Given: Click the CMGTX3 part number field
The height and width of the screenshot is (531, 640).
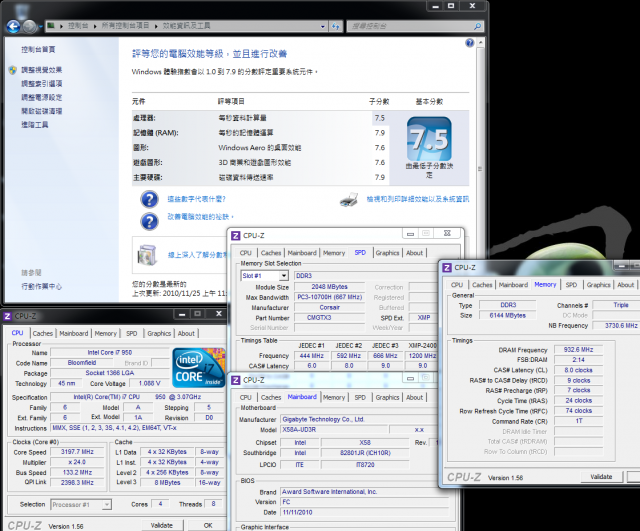Looking at the screenshot, I should tap(330, 318).
